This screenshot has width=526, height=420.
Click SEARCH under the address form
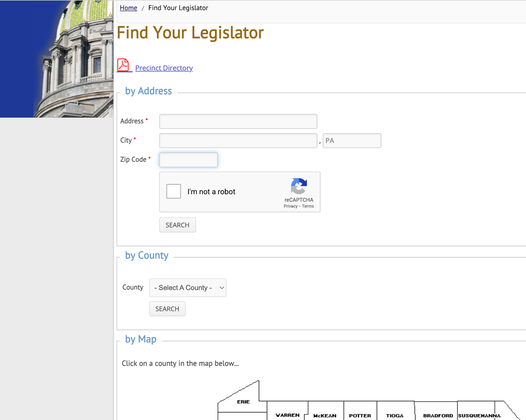[178, 225]
